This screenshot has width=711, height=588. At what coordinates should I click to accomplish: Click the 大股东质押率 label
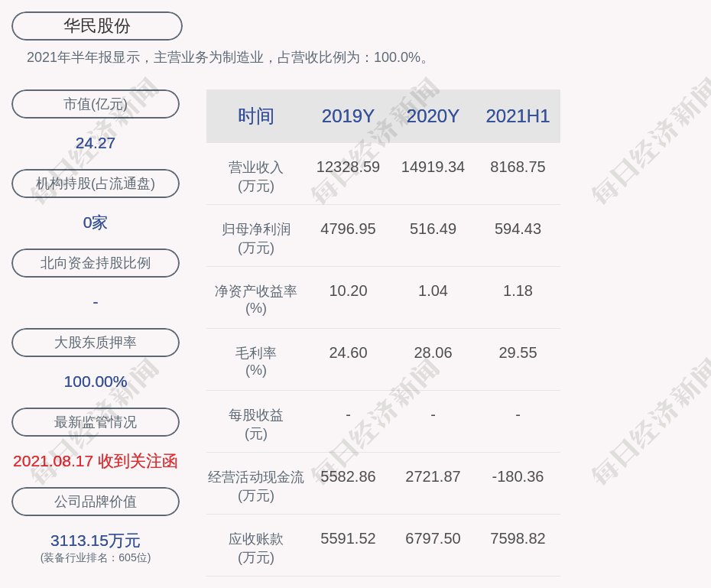pos(96,343)
